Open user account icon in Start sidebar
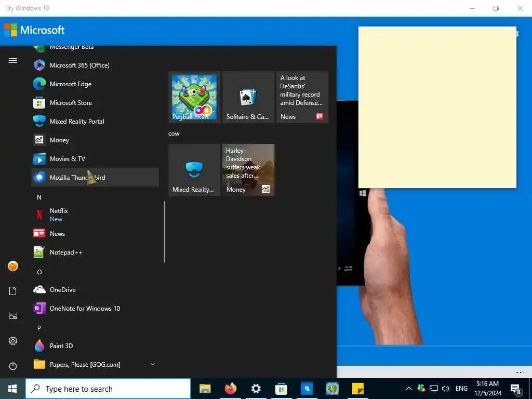The image size is (532, 399). (x=13, y=266)
